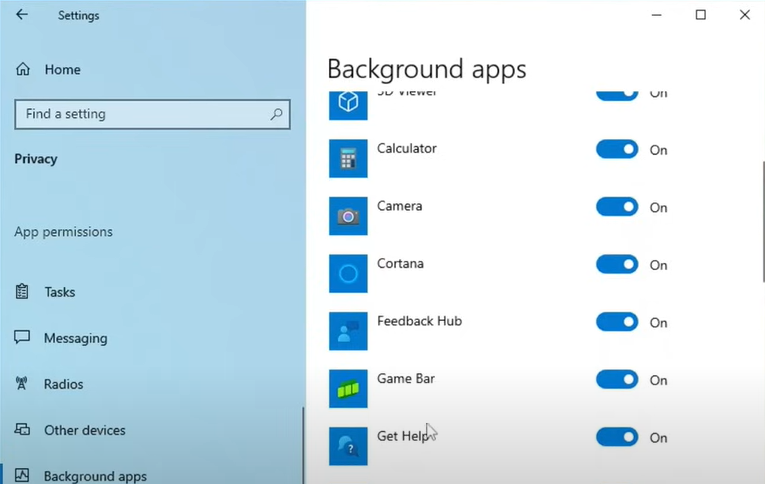
Task: Click the Home house icon
Action: coord(23,69)
